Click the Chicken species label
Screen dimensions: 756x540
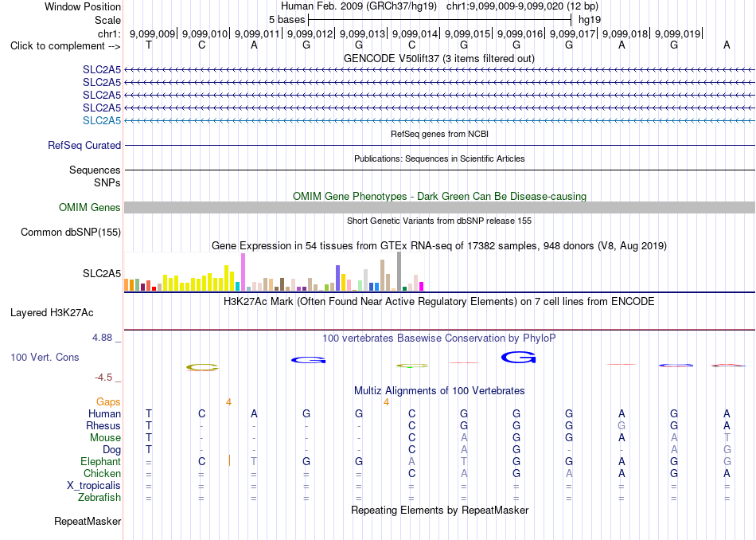(102, 473)
